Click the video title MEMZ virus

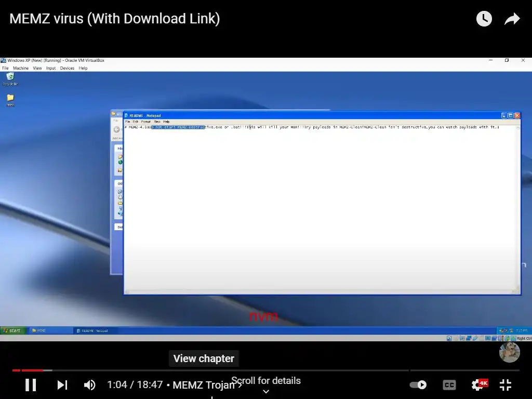[x=115, y=19]
